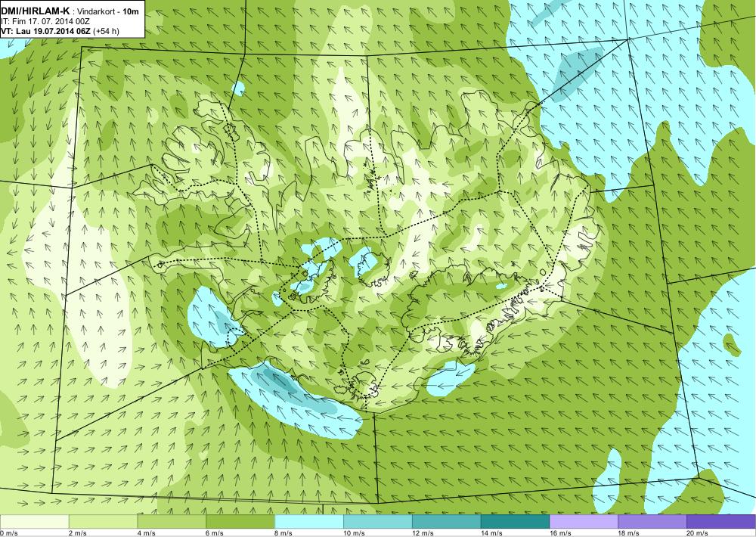Select the "12 m/s" legend label
The width and height of the screenshot is (756, 537).
[423, 533]
